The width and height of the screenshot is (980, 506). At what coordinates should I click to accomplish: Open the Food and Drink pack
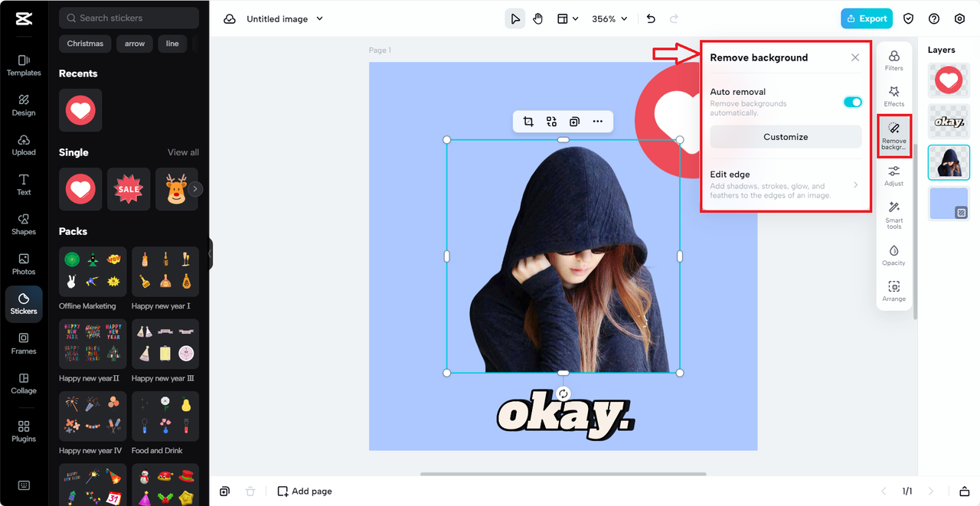165,416
